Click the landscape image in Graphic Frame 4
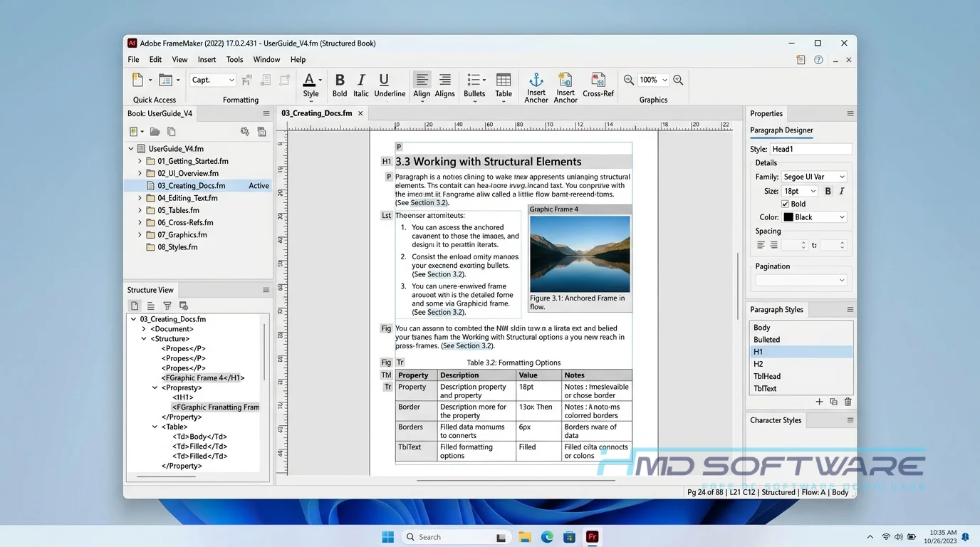The width and height of the screenshot is (980, 547). [580, 254]
